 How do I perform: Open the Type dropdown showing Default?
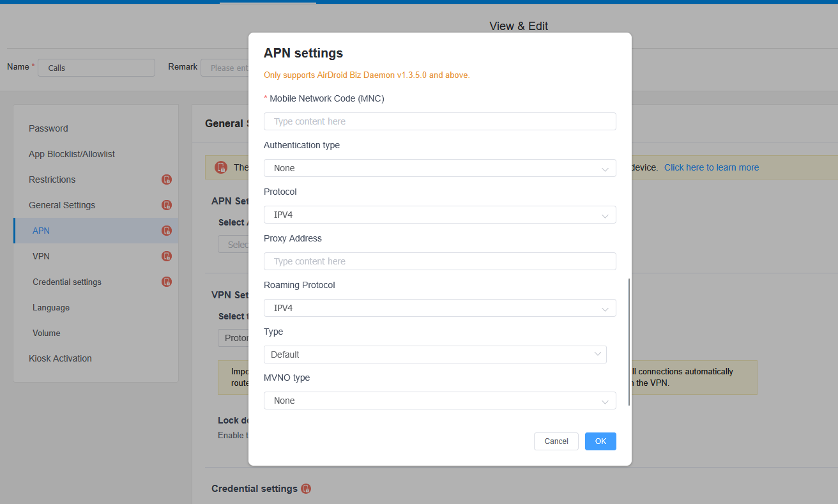tap(435, 355)
